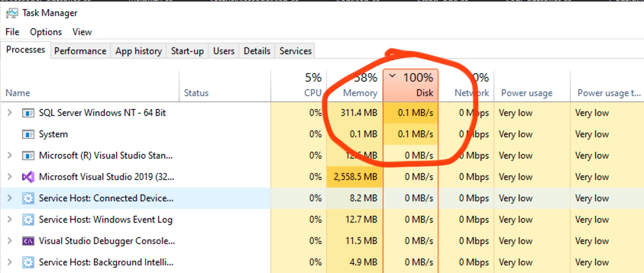644x273 pixels.
Task: Open the File menu
Action: coord(12,32)
